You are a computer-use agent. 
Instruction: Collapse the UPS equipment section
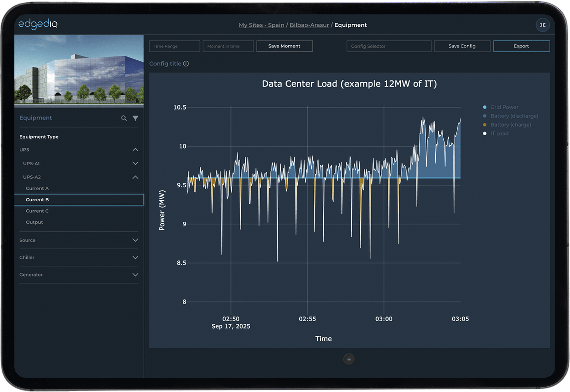tap(136, 150)
